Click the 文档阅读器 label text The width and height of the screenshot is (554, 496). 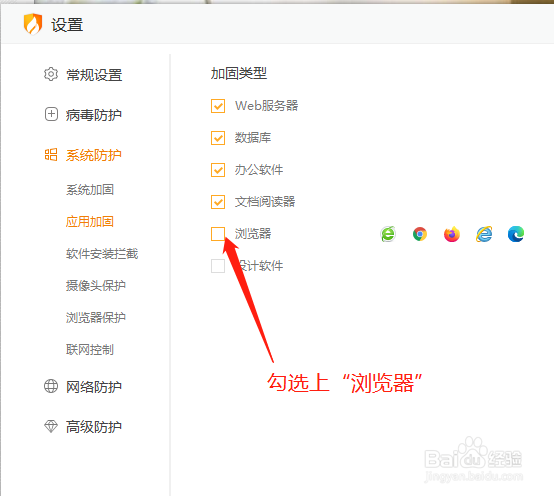(265, 202)
